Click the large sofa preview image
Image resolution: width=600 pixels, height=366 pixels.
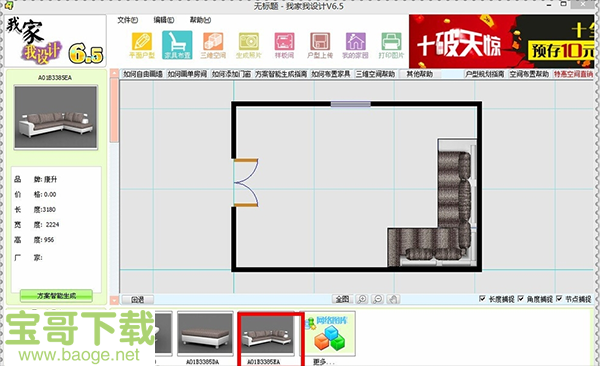(x=56, y=117)
